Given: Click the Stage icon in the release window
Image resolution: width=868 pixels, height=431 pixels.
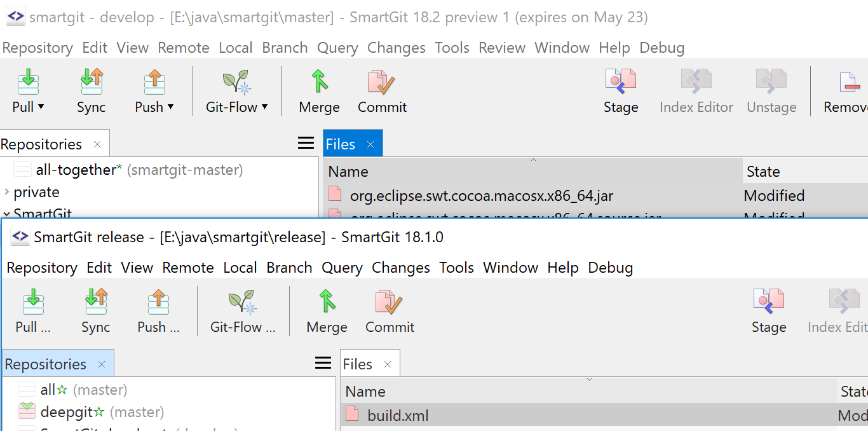Looking at the screenshot, I should coord(769,301).
